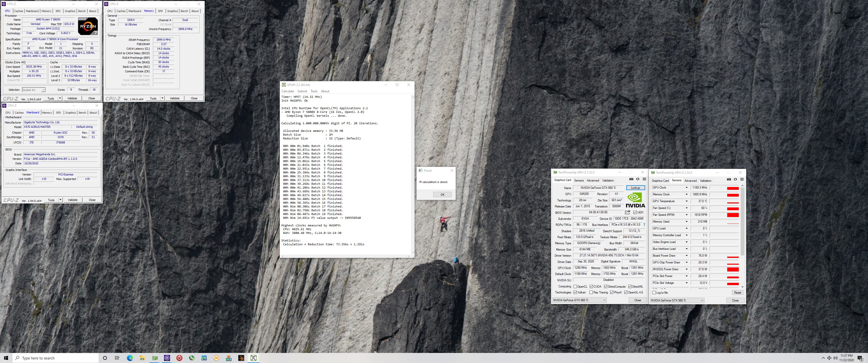Toggle the DirectCompute checkbox
Viewport: 868px width, 363px height.
[606, 287]
